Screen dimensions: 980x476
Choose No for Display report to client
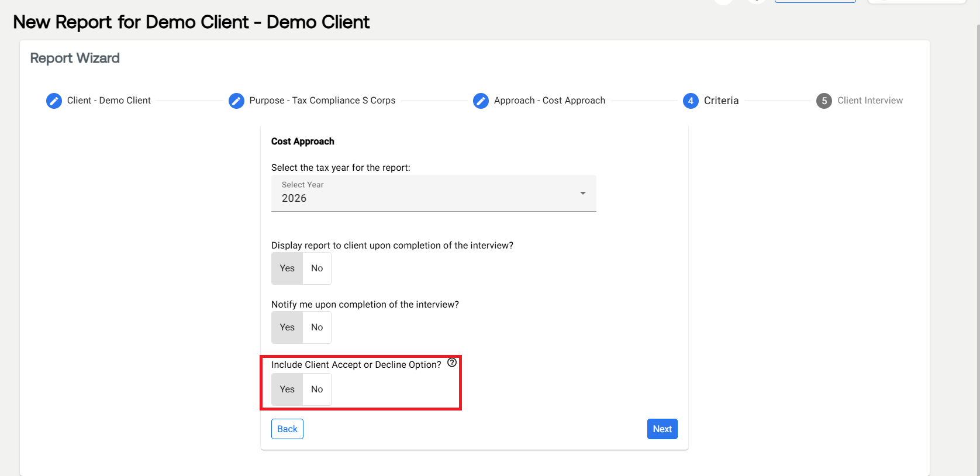(317, 268)
